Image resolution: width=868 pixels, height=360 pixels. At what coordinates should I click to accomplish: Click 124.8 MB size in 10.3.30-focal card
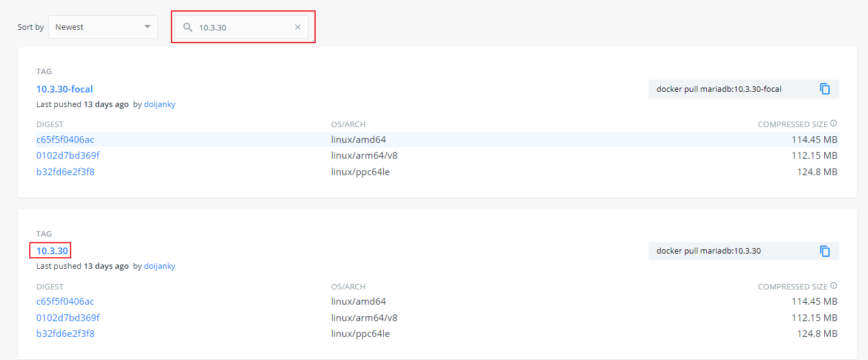coord(817,171)
